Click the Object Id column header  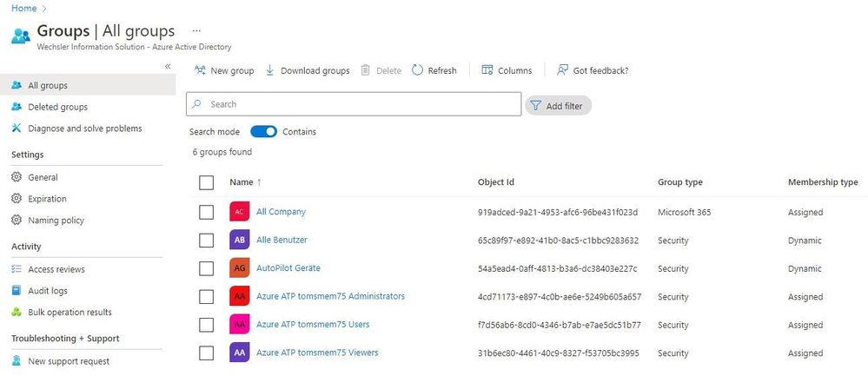[x=496, y=182]
